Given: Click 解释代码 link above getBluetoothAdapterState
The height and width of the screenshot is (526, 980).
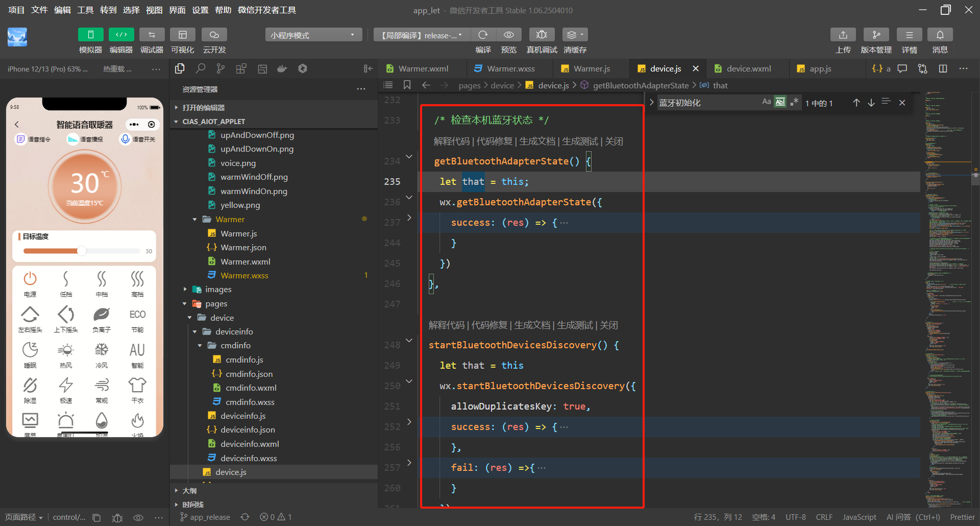Looking at the screenshot, I should [x=451, y=141].
